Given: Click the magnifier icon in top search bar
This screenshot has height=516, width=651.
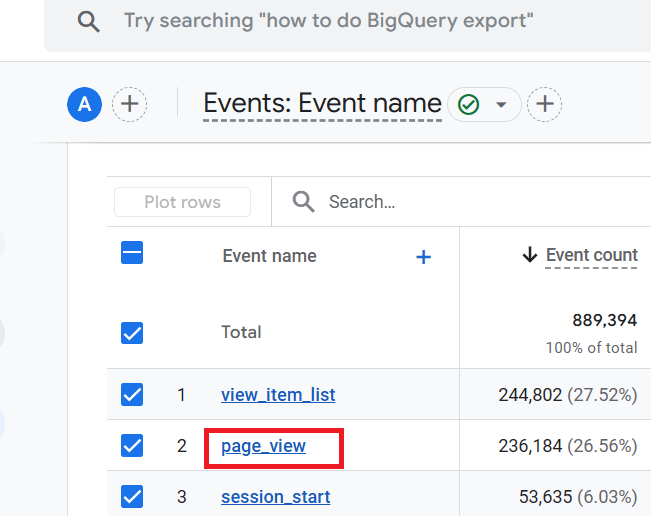Looking at the screenshot, I should click(x=89, y=21).
